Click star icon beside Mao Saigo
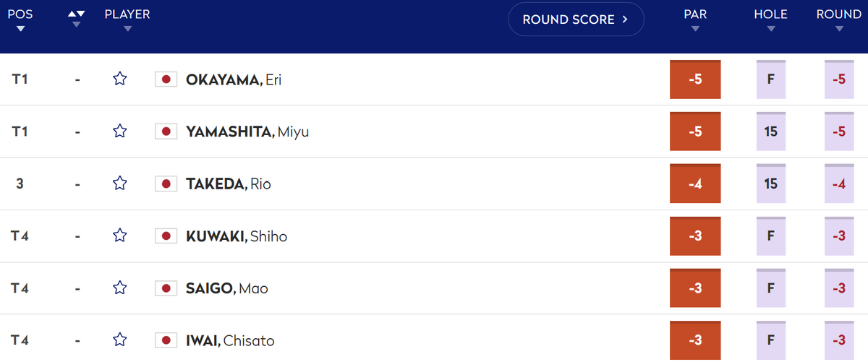 pos(120,288)
